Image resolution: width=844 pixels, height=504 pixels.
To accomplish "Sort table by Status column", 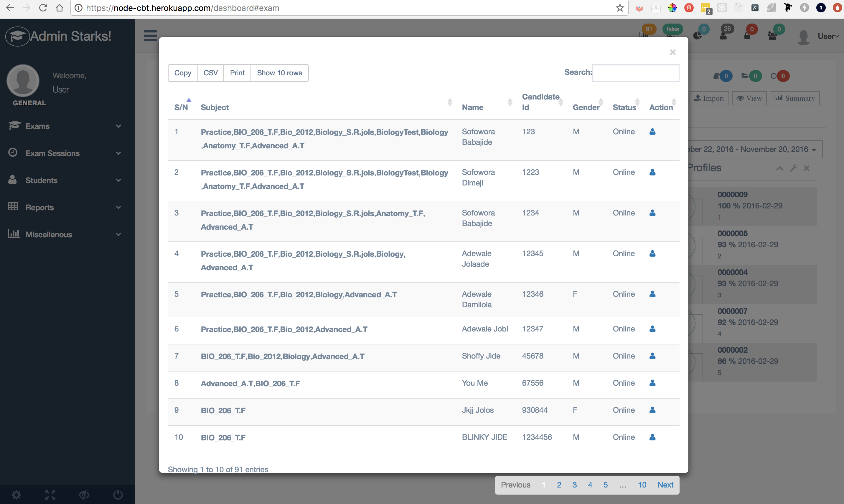I will (x=624, y=107).
